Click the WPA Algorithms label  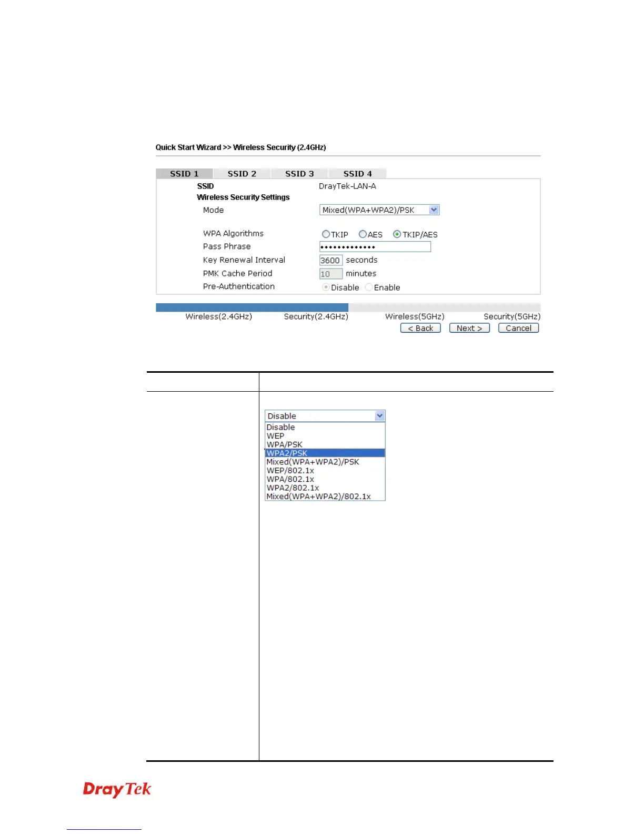point(233,233)
